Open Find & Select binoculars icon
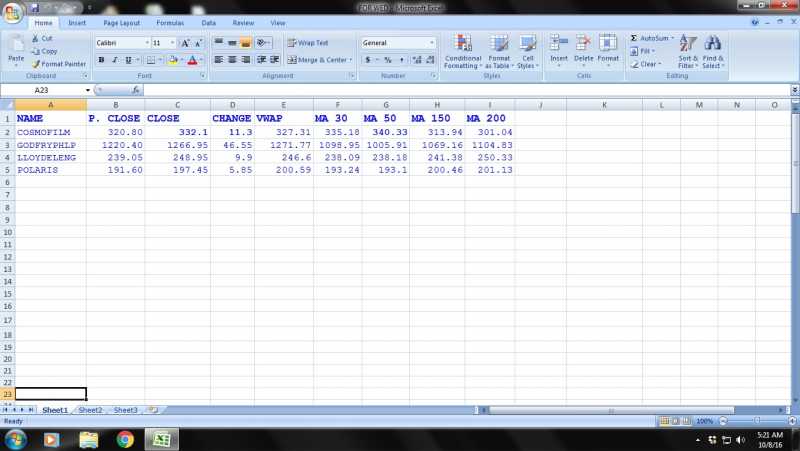Screen dimensions: 800x451 713,44
